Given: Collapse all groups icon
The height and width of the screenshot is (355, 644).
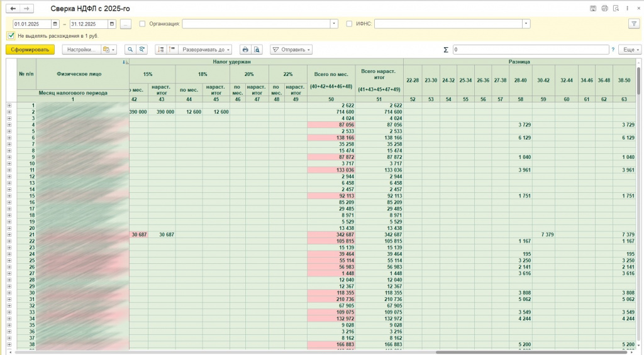Looking at the screenshot, I should coord(171,50).
